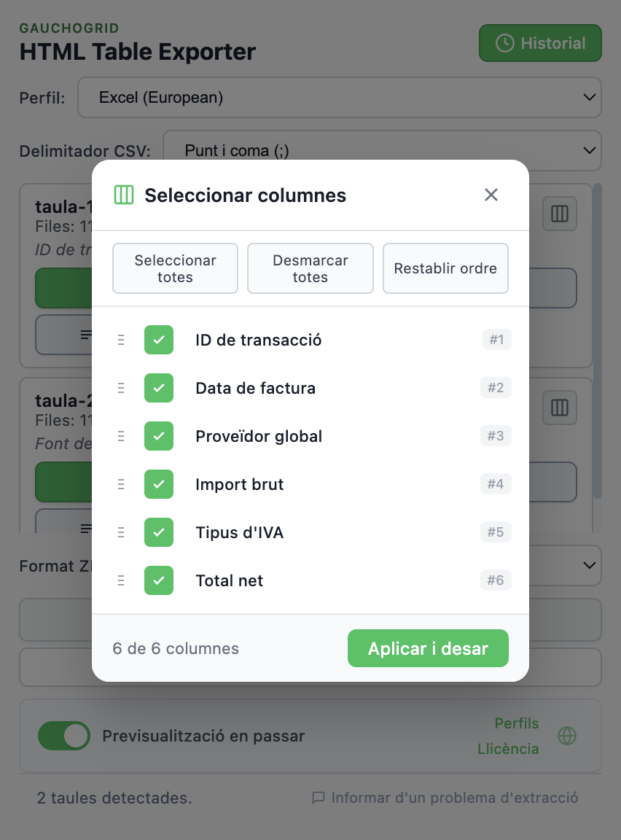Click the globe icon next to Llicència

point(566,736)
